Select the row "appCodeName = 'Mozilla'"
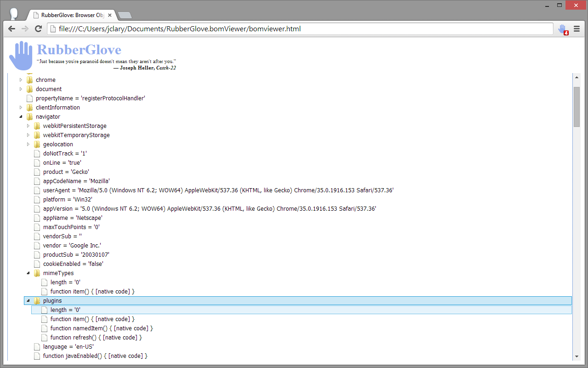Screen dimensions: 588x368 coord(76,181)
